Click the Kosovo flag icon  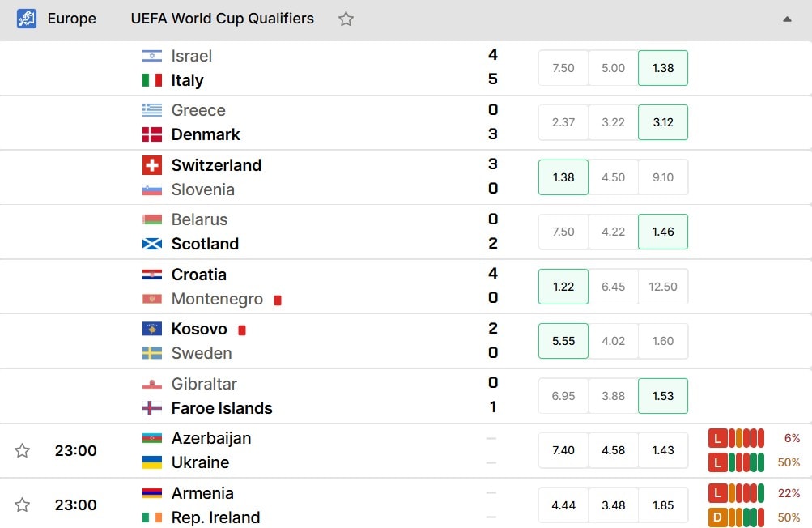[x=152, y=329]
